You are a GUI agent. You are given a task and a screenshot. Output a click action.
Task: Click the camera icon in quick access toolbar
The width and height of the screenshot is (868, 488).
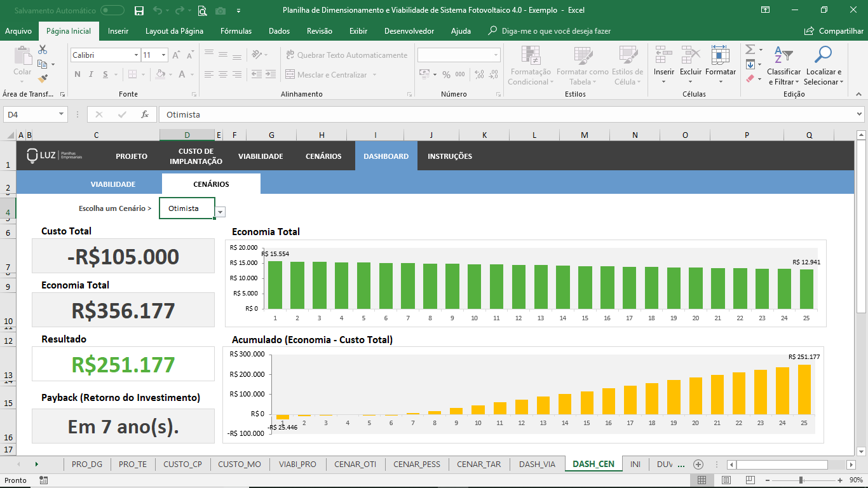pyautogui.click(x=220, y=11)
